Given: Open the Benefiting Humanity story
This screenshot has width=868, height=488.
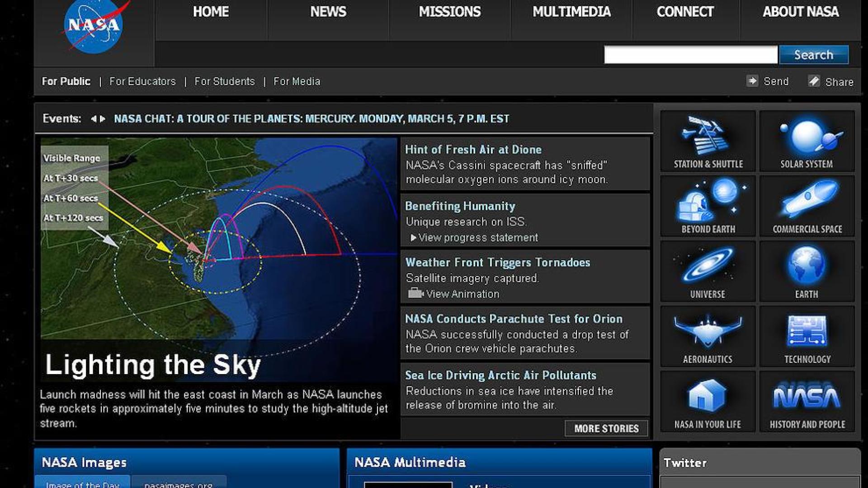Looking at the screenshot, I should [460, 206].
